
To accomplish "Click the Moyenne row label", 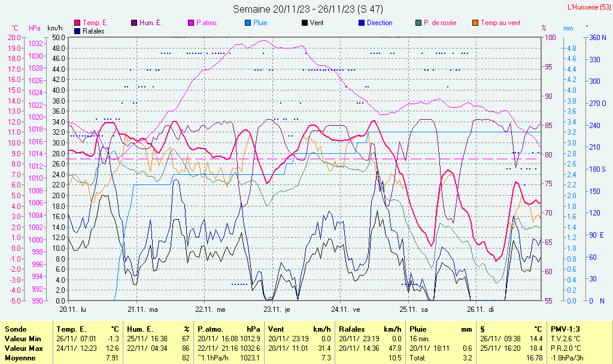I will [20, 358].
